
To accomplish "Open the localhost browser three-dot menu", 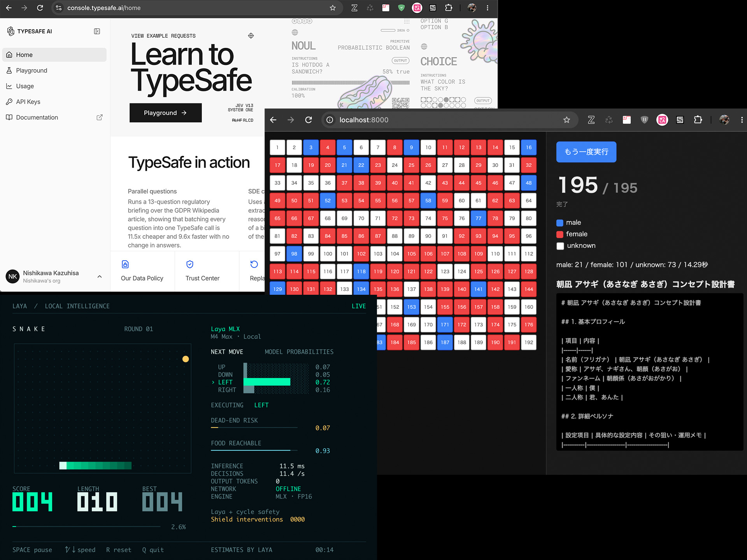I will point(742,120).
